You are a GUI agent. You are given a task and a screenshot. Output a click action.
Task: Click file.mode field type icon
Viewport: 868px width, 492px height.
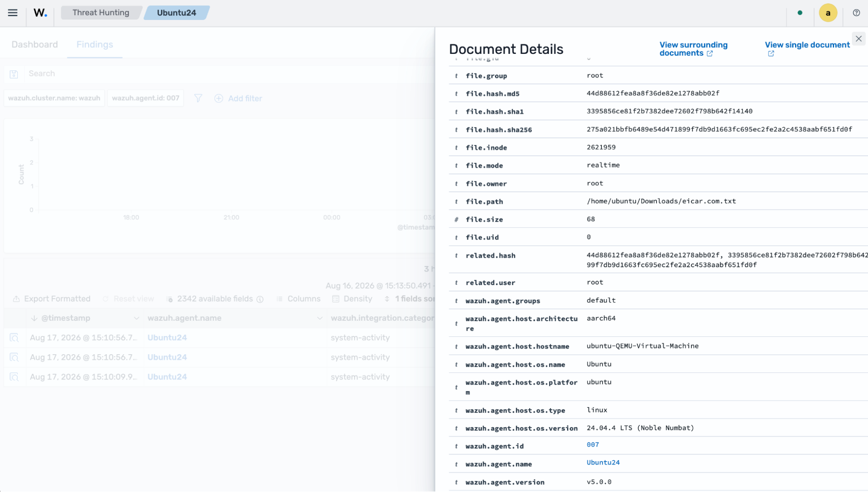(456, 166)
